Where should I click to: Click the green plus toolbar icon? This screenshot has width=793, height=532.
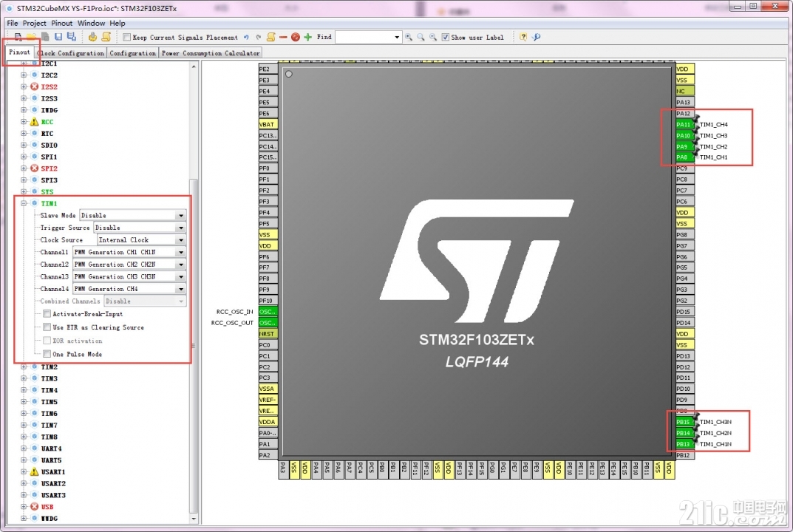pyautogui.click(x=307, y=37)
